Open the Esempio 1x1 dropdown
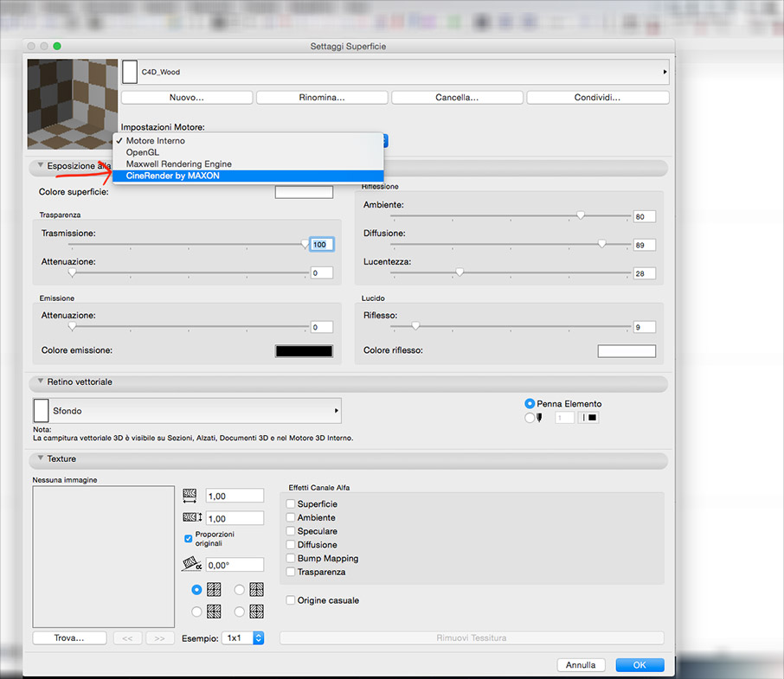The width and height of the screenshot is (784, 679). [242, 637]
